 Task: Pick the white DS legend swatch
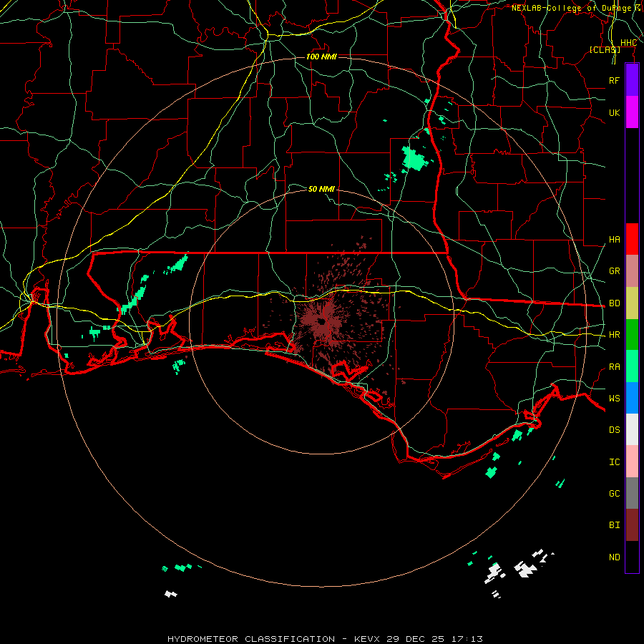(x=632, y=429)
